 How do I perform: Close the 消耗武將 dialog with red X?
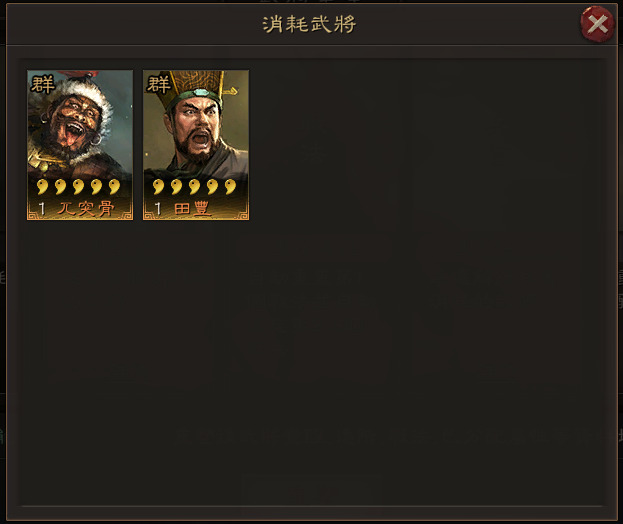tap(597, 24)
